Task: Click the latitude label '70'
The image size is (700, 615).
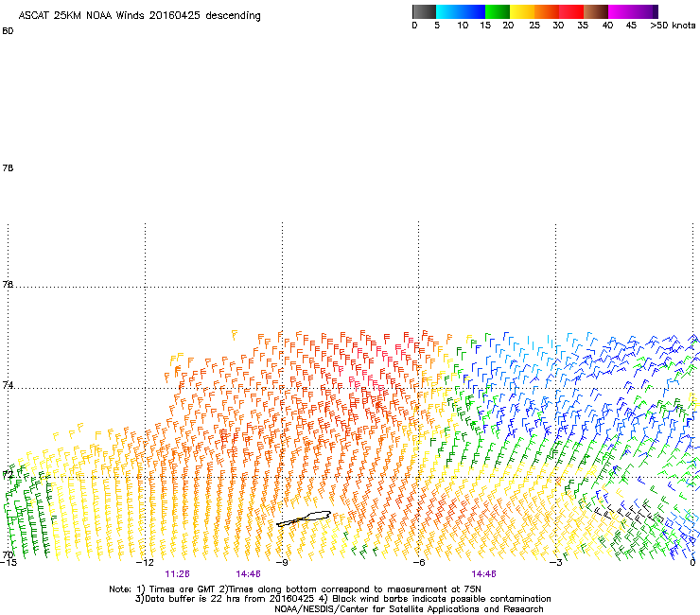Action: [8, 554]
